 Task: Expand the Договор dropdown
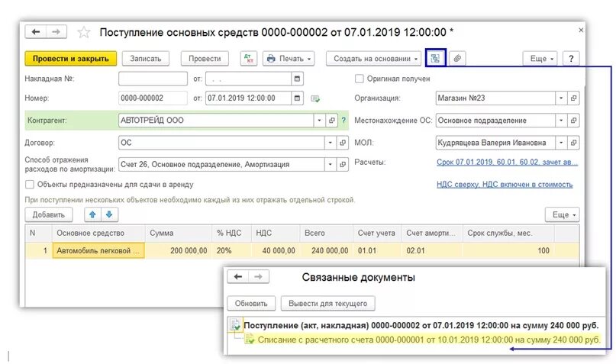click(331, 143)
